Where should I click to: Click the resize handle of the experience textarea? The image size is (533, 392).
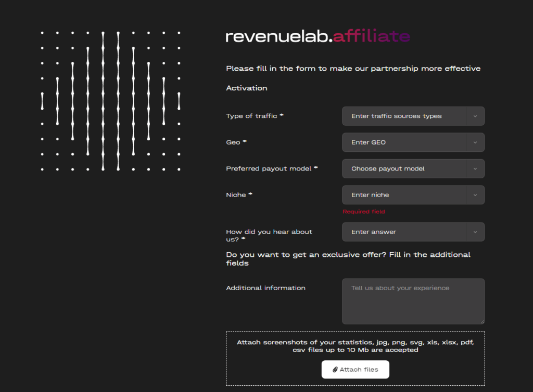[482, 322]
